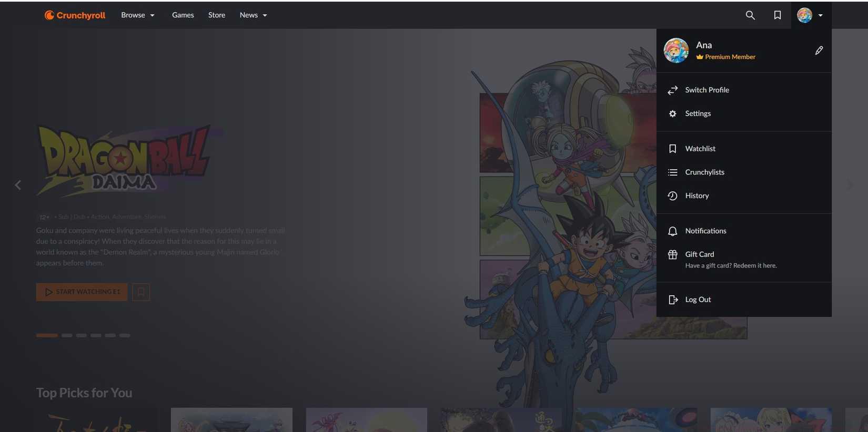Click Start Watching E1 button
The height and width of the screenshot is (432, 868).
coord(82,292)
